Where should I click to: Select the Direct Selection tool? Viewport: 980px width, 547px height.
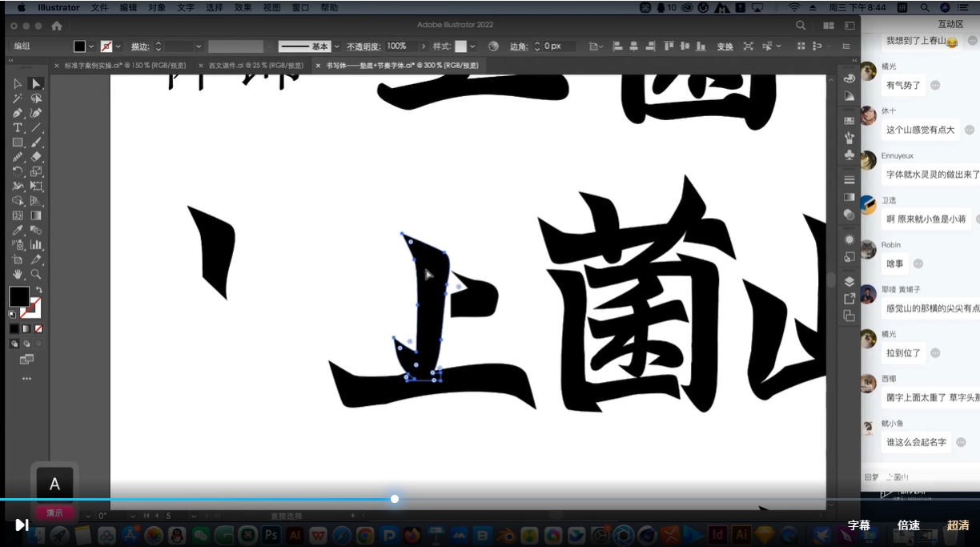click(36, 84)
